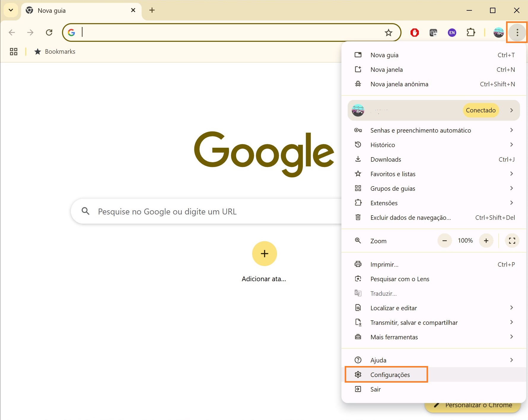Enter fullscreen mode via zoom row icon
Screen dimensions: 528x420
512,241
